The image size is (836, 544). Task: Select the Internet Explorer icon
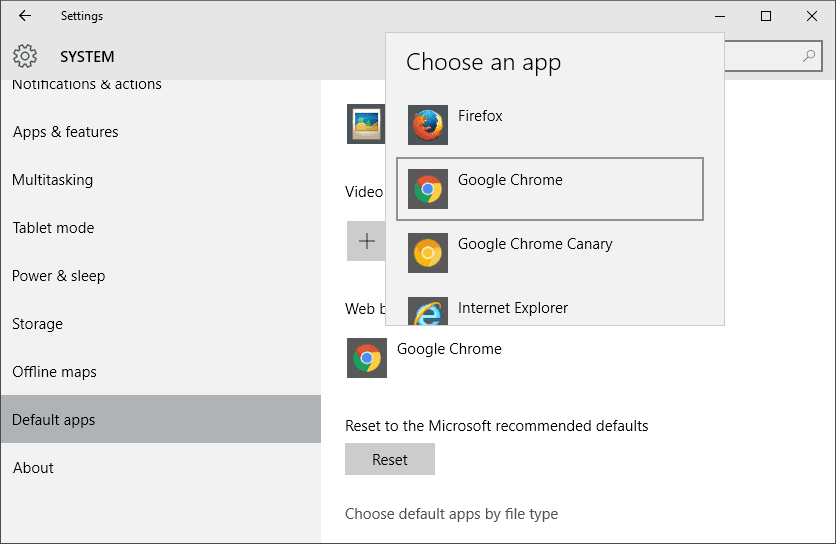coord(428,311)
